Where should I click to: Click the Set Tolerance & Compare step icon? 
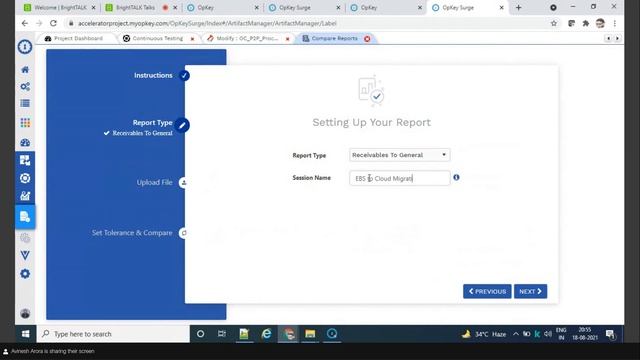click(x=183, y=233)
